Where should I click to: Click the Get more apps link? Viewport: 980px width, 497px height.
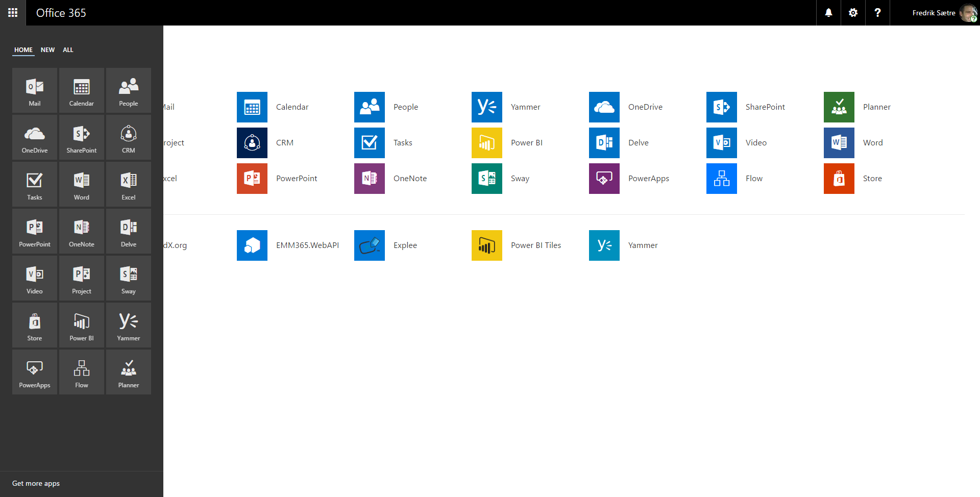click(x=36, y=483)
